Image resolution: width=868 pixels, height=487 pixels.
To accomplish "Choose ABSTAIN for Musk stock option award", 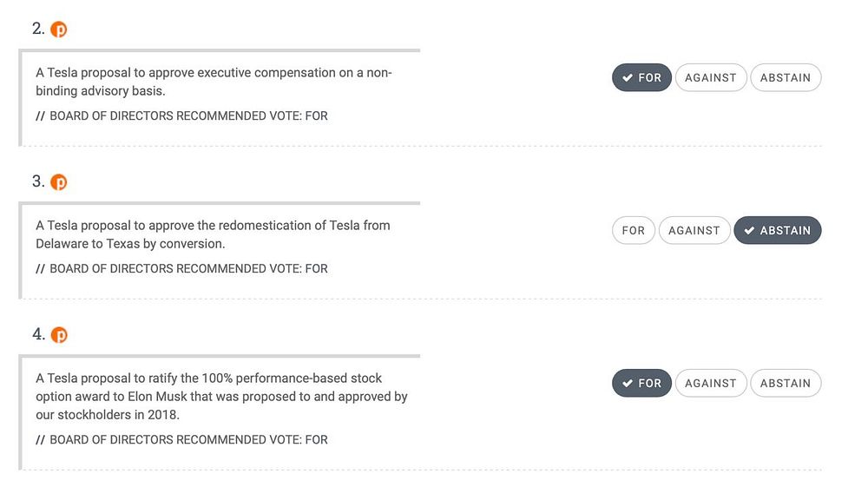I will click(785, 383).
